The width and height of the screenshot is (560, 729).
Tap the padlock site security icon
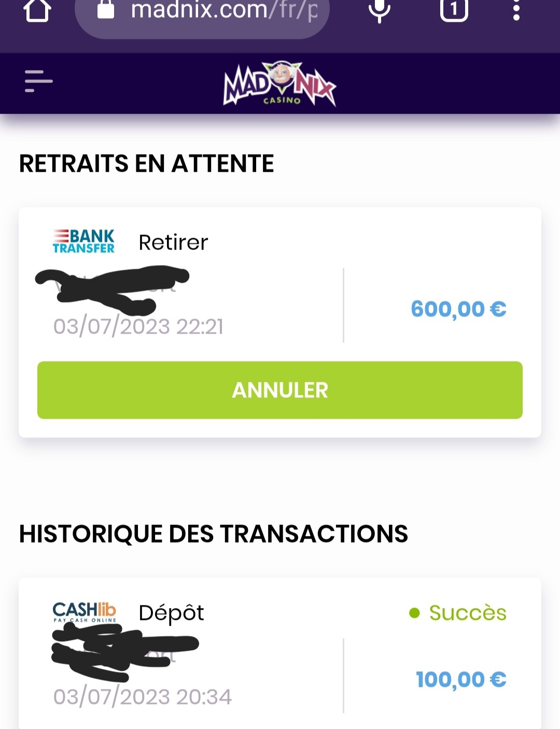(106, 9)
